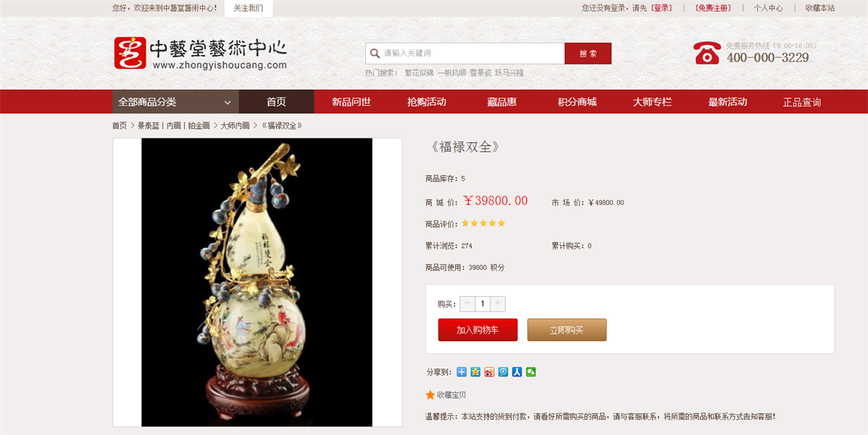This screenshot has height=435, width=868.
Task: Decrease purchase quantity with minus button
Action: (x=467, y=303)
